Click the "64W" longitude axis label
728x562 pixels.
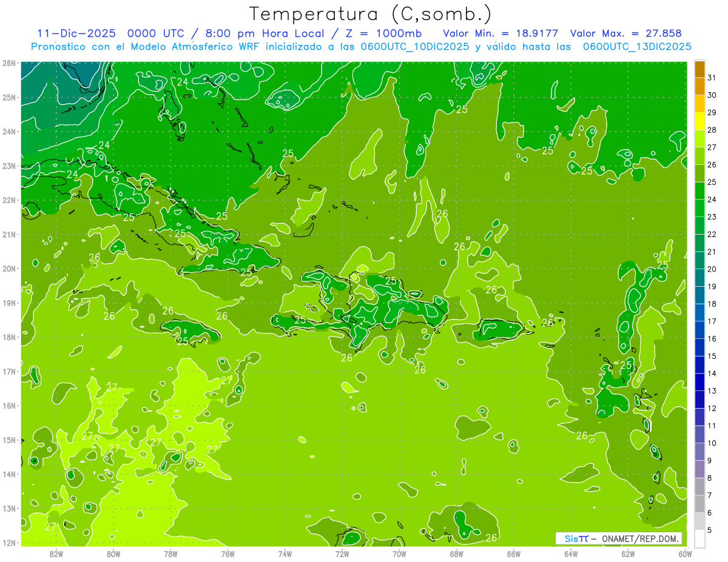click(x=571, y=553)
